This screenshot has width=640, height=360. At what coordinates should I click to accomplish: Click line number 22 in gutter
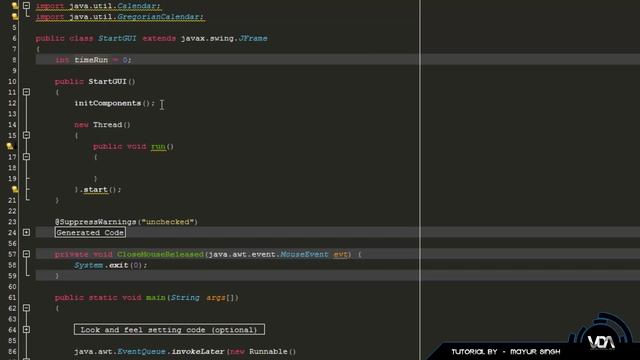tap(12, 211)
